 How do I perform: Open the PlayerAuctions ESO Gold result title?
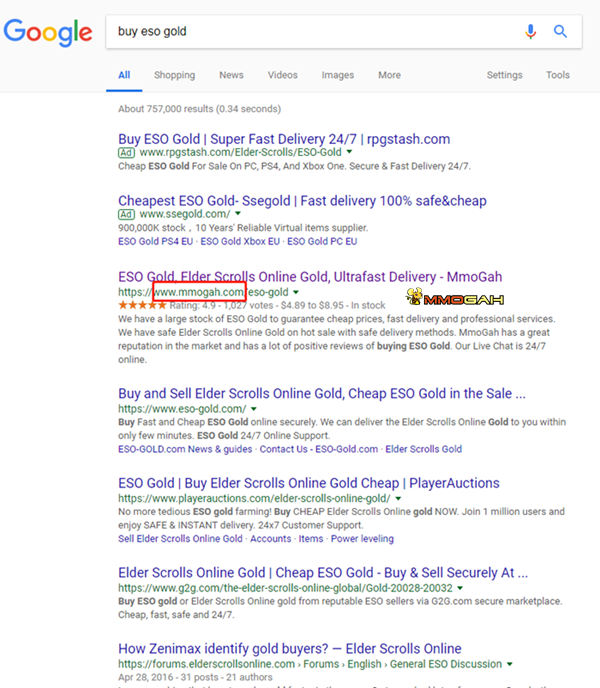click(x=309, y=483)
